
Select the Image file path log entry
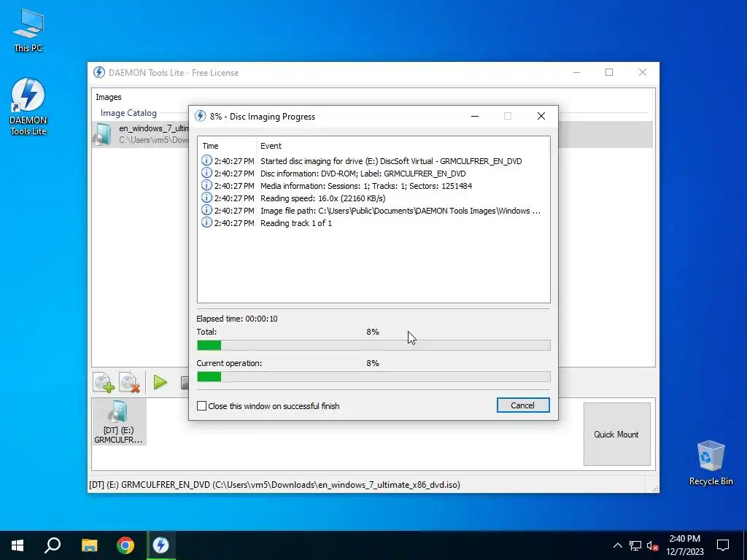pyautogui.click(x=373, y=211)
